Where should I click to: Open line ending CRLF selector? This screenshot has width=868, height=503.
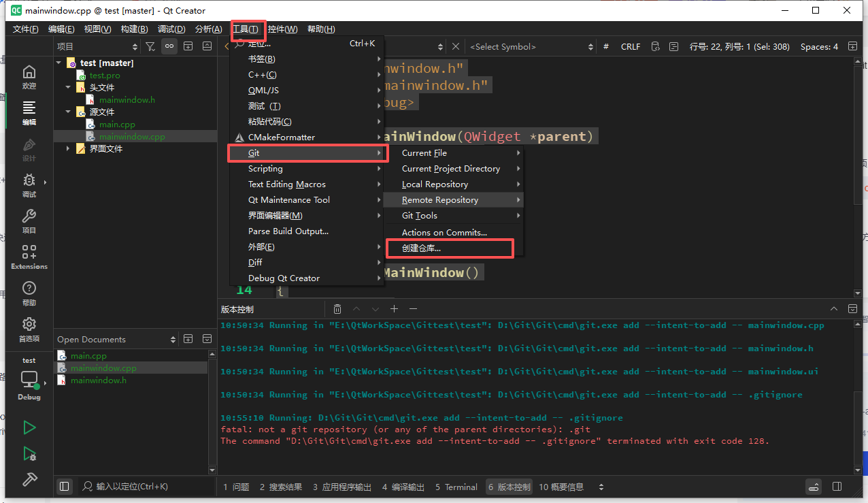[x=631, y=46]
